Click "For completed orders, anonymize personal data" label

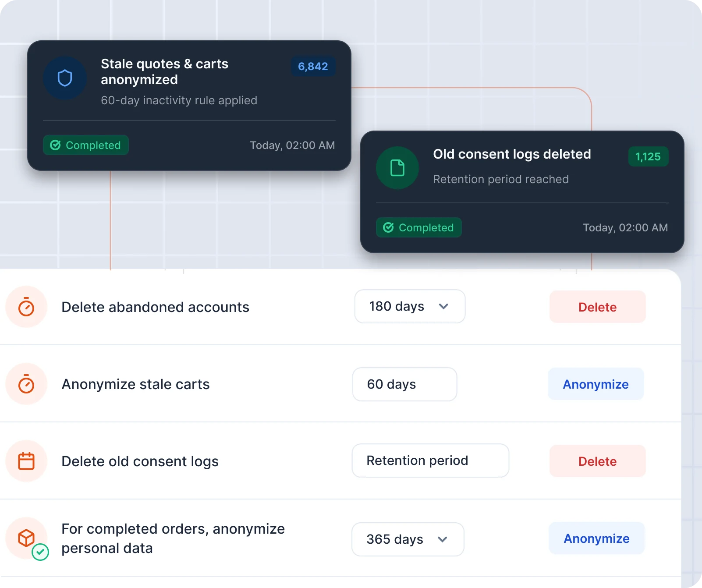173,538
